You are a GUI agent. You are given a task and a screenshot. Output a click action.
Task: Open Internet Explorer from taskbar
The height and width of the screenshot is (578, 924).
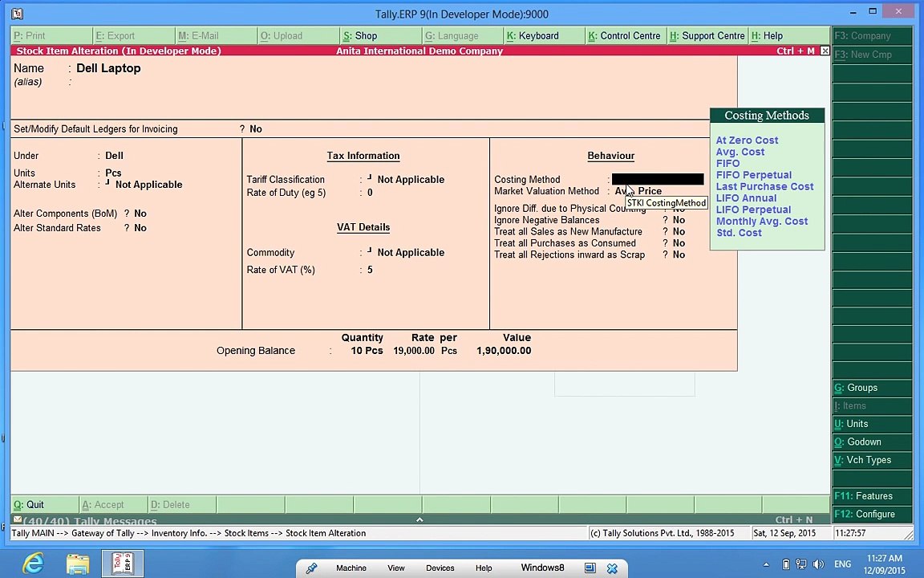click(33, 564)
